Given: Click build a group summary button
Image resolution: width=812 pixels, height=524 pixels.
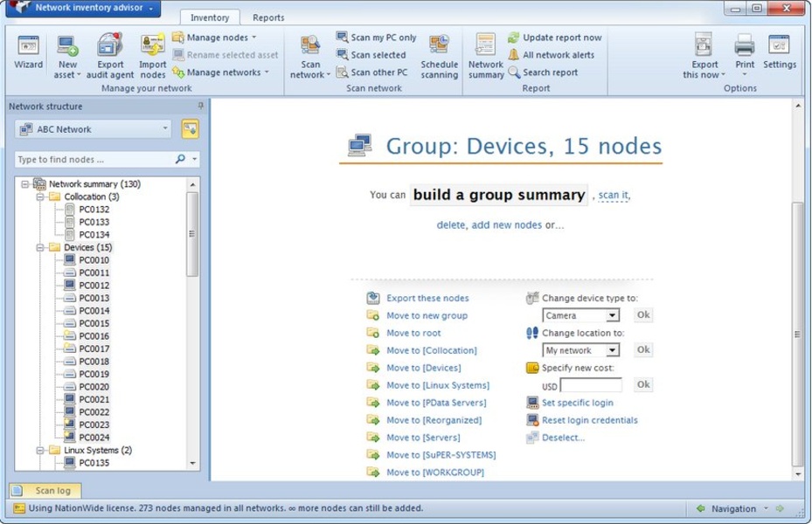Looking at the screenshot, I should pos(499,195).
